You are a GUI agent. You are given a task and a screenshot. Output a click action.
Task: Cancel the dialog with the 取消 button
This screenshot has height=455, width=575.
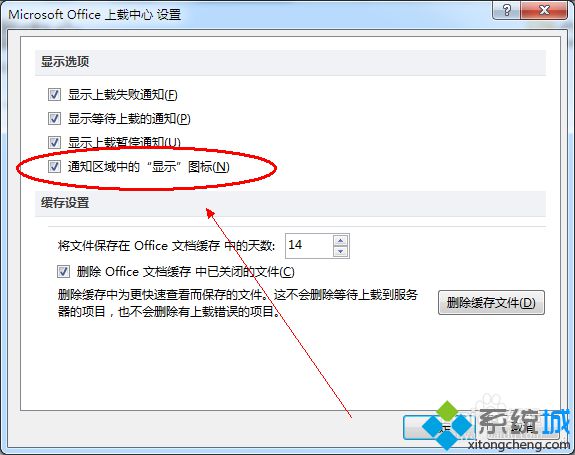click(x=521, y=428)
